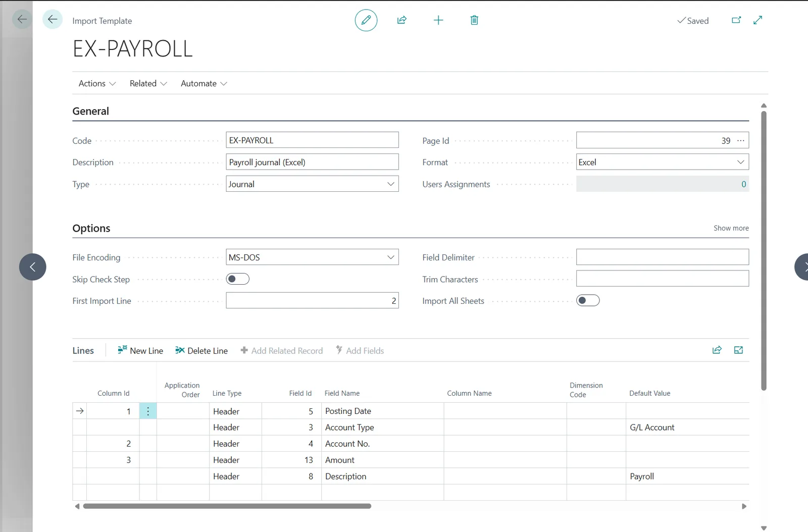Image resolution: width=808 pixels, height=532 pixels.
Task: Select the Account No. field name cell
Action: [383, 444]
